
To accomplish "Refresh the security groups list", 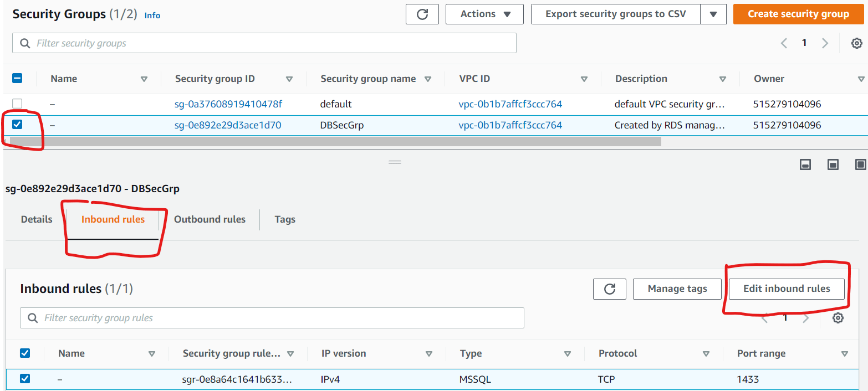I will point(422,14).
